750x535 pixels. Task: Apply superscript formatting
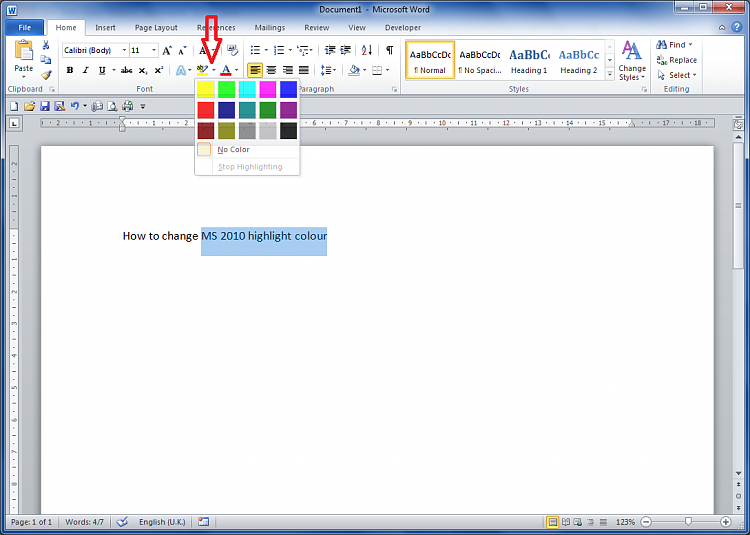click(159, 70)
